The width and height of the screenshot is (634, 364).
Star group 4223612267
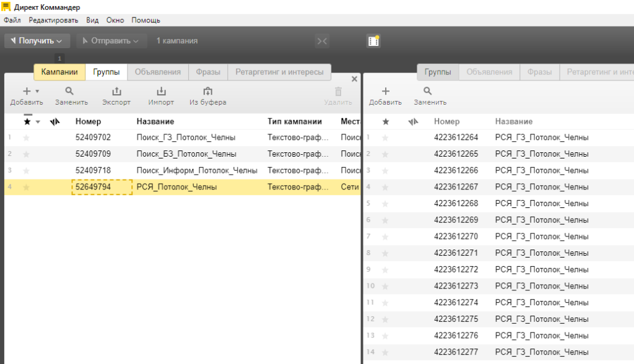tap(385, 187)
